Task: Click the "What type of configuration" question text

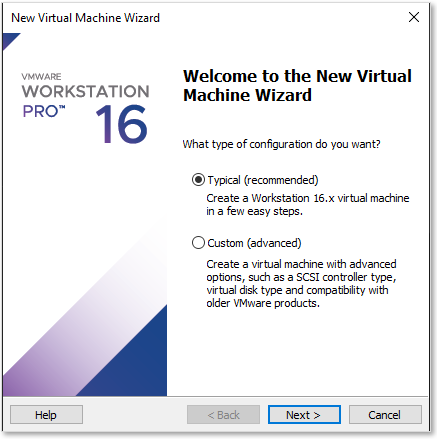Action: click(281, 144)
